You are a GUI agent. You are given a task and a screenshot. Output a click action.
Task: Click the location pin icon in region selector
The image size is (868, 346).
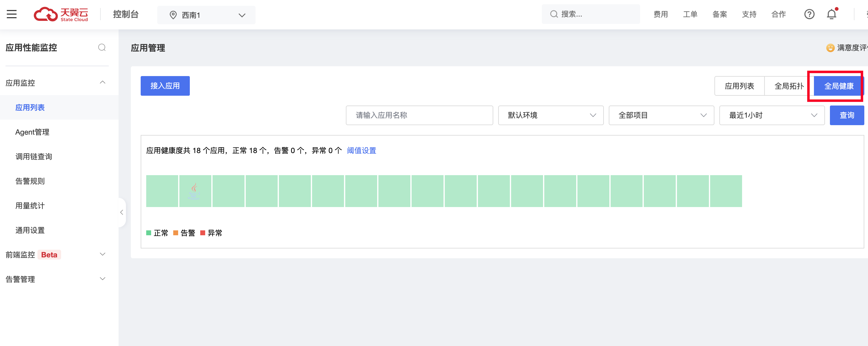173,15
